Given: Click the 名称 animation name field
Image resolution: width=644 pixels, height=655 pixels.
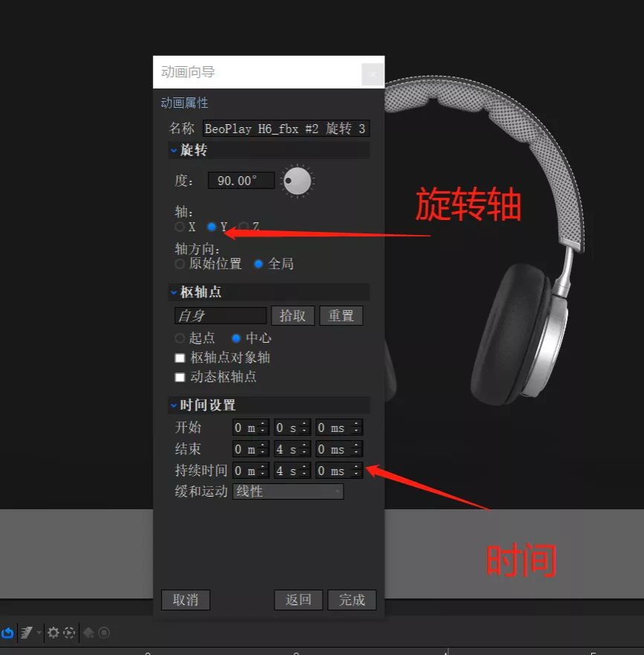Looking at the screenshot, I should [x=286, y=129].
